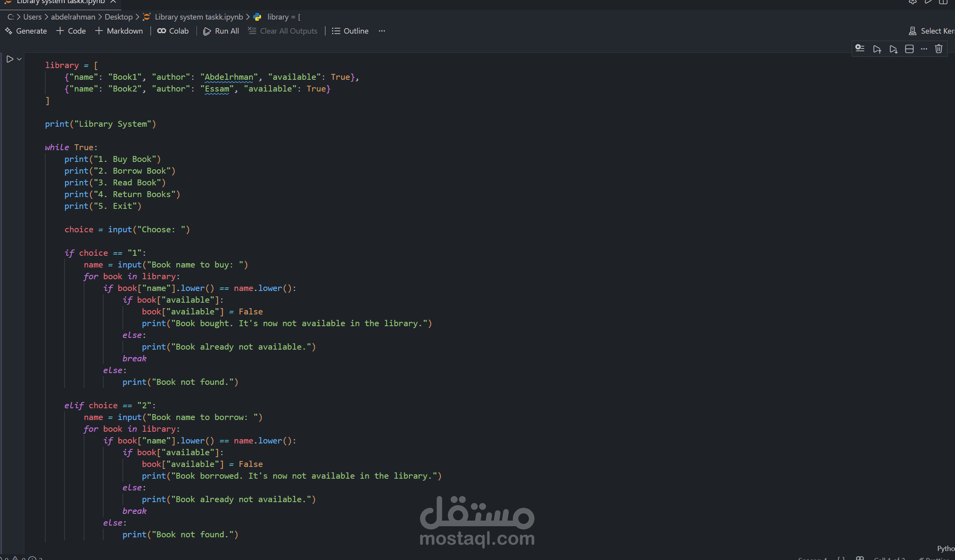Select the Desktop breadcrumb folder
This screenshot has height=560, width=955.
click(x=119, y=17)
